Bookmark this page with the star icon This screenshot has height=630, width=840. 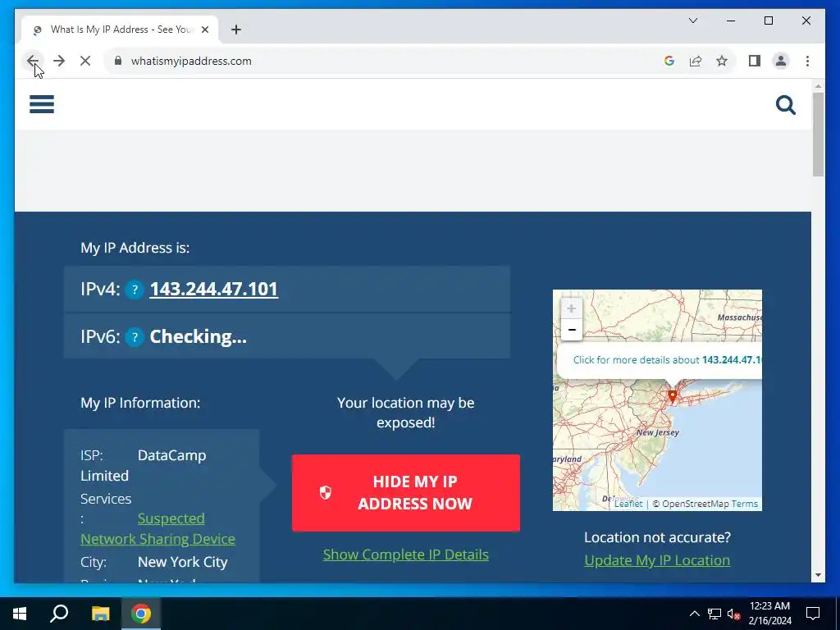tap(722, 61)
